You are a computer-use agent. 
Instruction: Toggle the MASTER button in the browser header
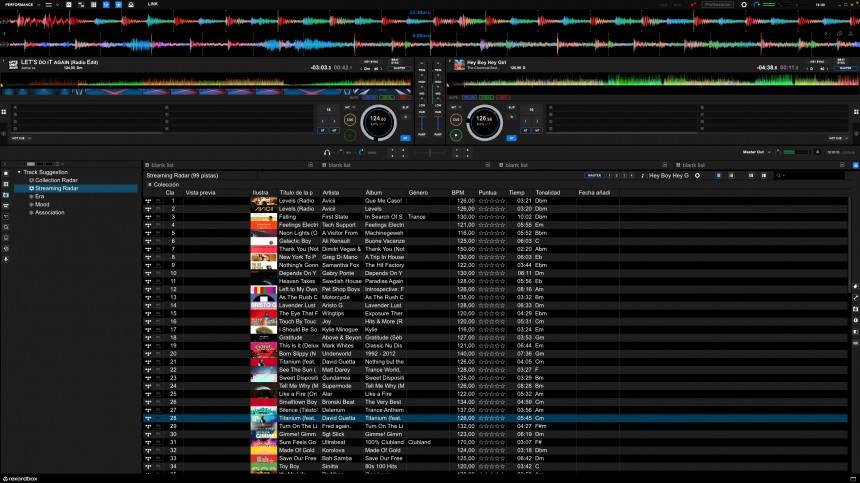[594, 175]
